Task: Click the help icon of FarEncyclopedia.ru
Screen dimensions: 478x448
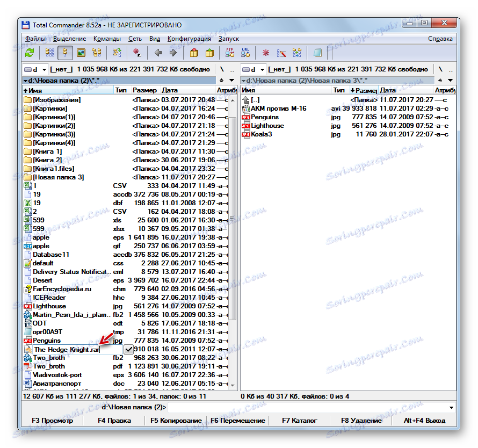Action: click(28, 289)
